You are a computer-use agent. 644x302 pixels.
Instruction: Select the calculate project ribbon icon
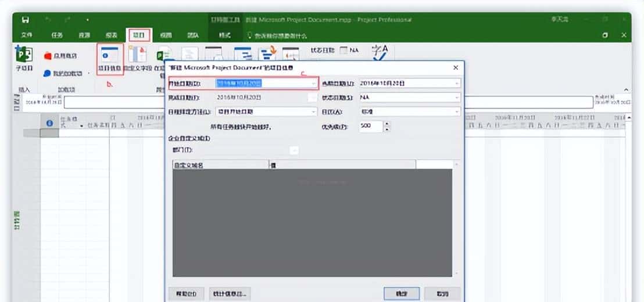[x=243, y=53]
